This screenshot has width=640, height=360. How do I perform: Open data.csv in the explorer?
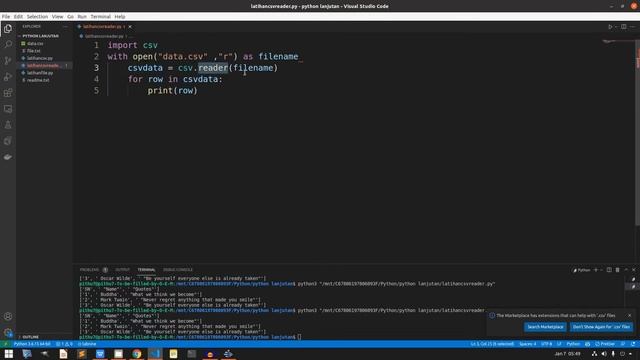coord(35,43)
